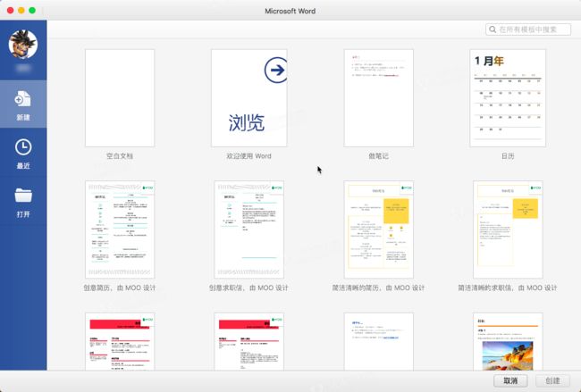The image size is (581, 392).
Task: Click the 在所有模板中搜索 search field
Action: point(528,29)
